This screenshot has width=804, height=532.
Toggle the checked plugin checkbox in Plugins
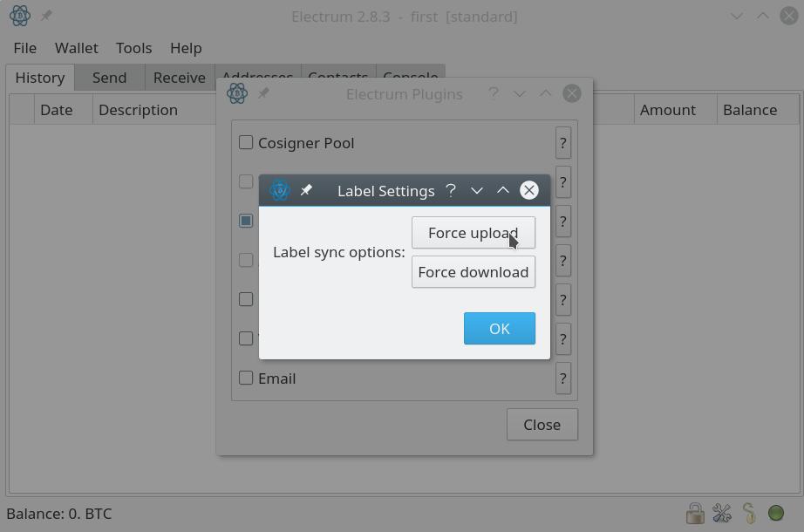[246, 221]
